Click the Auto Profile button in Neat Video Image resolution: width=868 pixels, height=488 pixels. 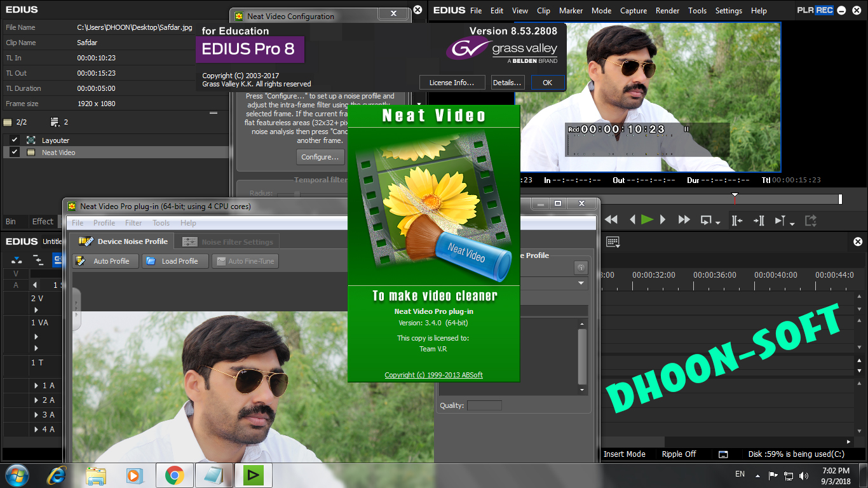tap(105, 261)
